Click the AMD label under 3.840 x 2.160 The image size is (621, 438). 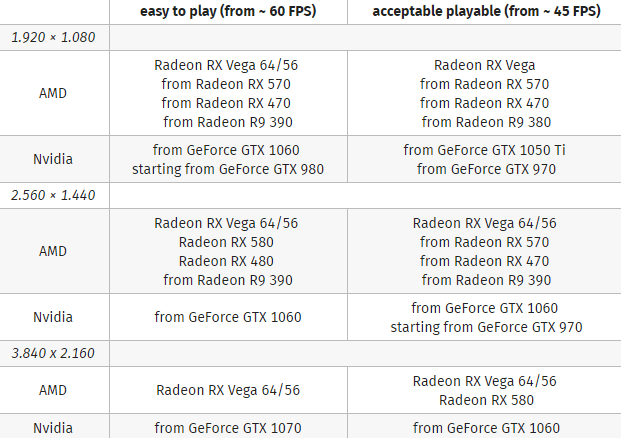pos(53,390)
